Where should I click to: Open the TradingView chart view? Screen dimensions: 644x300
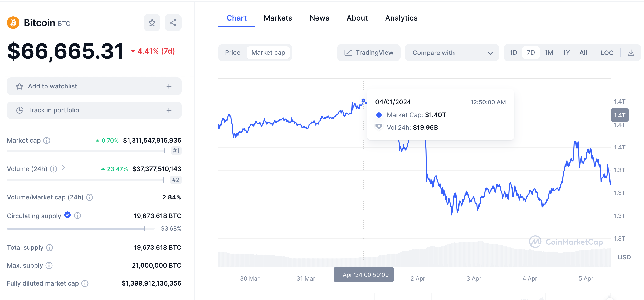368,52
